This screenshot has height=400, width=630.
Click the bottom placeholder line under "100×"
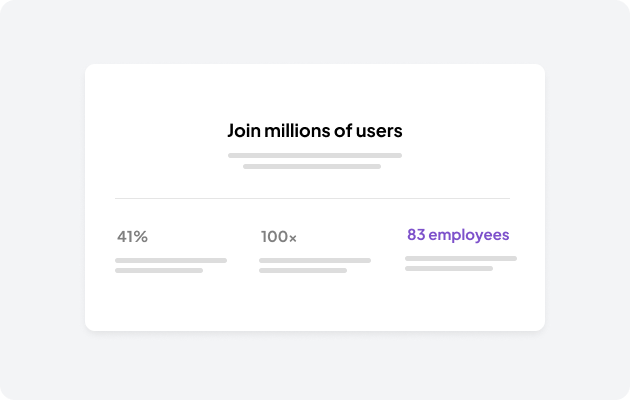(x=303, y=270)
